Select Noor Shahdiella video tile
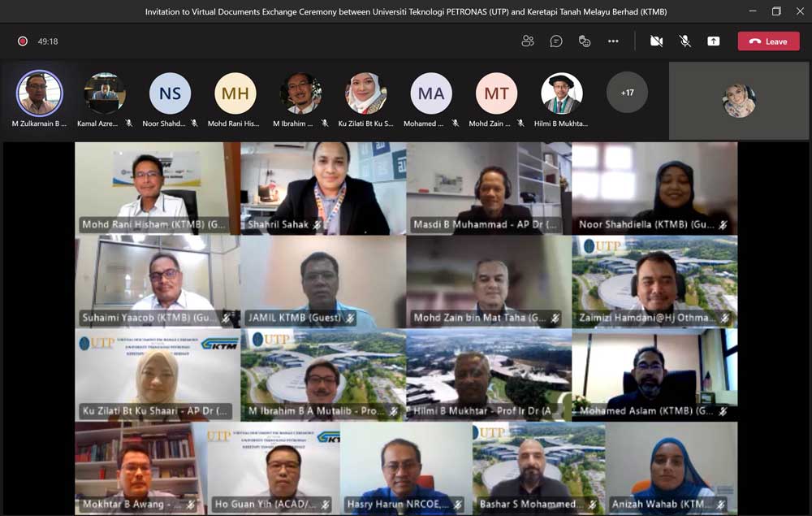The width and height of the screenshot is (812, 516). 654,189
